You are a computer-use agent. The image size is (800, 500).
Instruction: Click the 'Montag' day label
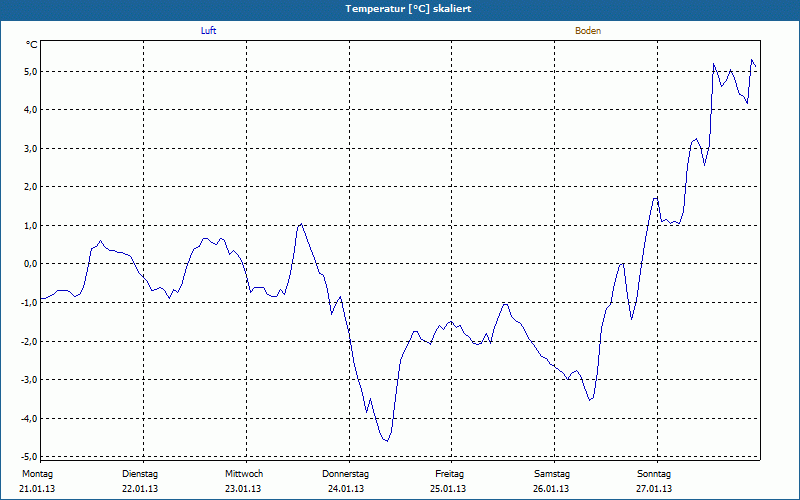click(x=37, y=474)
